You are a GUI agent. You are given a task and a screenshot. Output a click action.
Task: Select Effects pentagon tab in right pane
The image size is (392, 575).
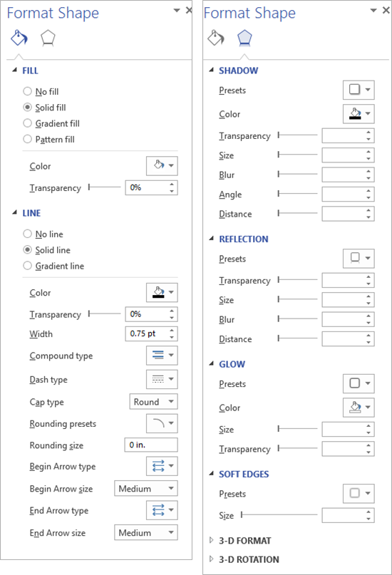(x=244, y=38)
